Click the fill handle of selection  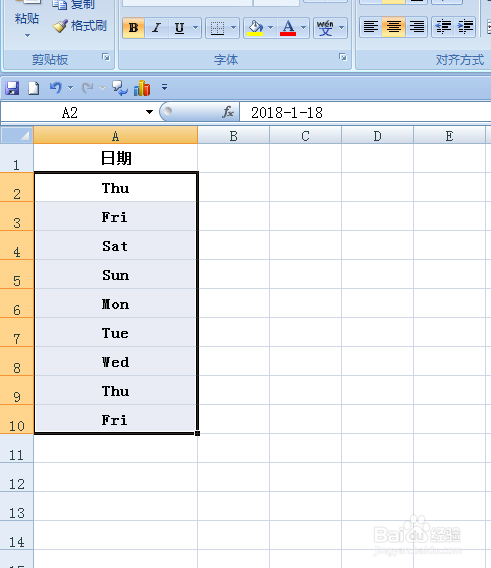click(197, 433)
